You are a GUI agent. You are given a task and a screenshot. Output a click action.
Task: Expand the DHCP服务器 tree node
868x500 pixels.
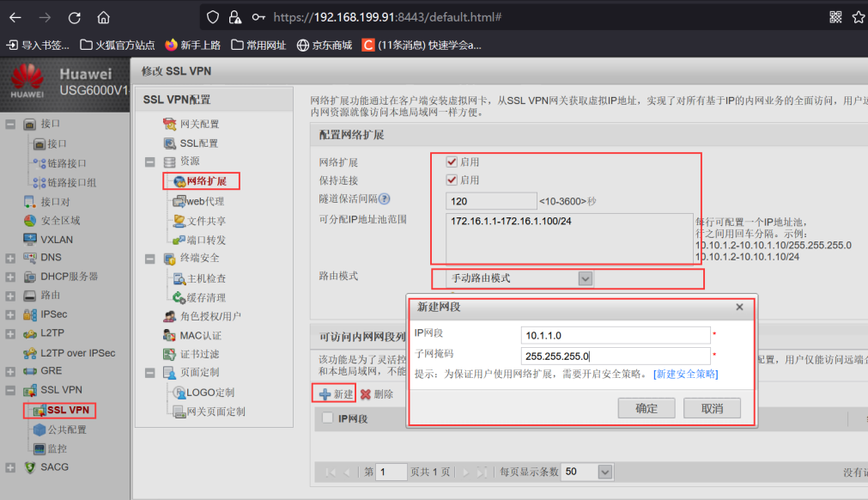[10, 277]
